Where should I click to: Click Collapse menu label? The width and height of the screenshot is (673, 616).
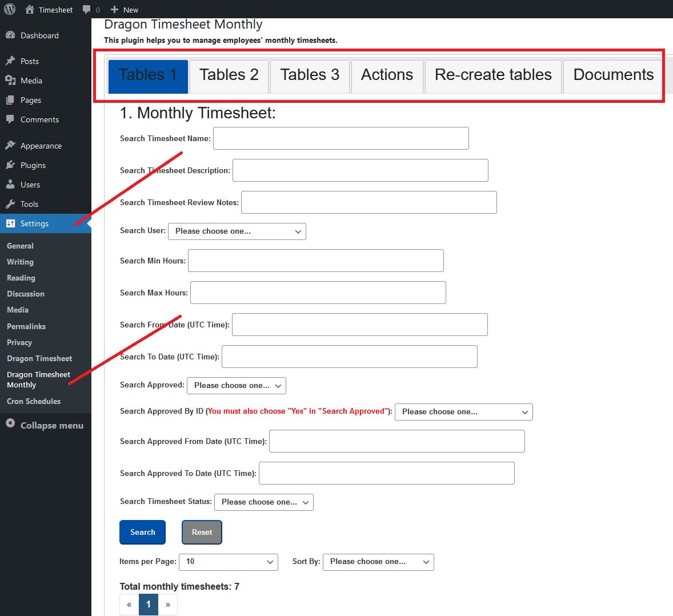[x=52, y=425]
